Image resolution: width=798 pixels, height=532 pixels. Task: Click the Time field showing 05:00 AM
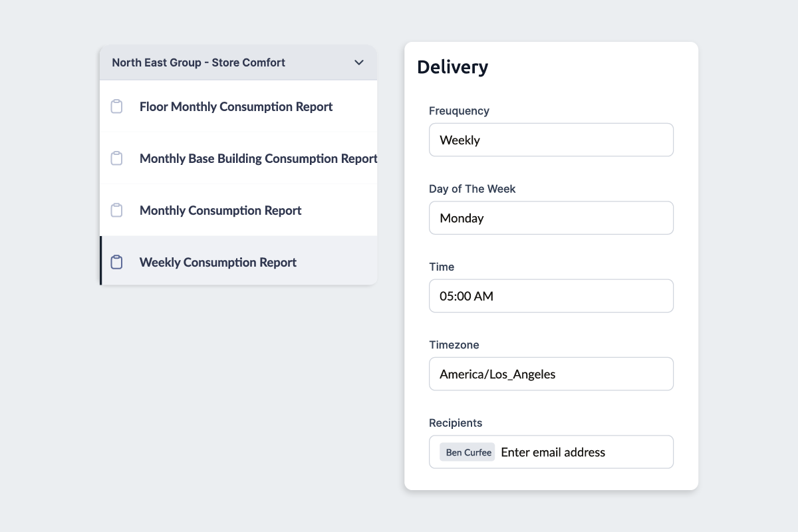(551, 296)
